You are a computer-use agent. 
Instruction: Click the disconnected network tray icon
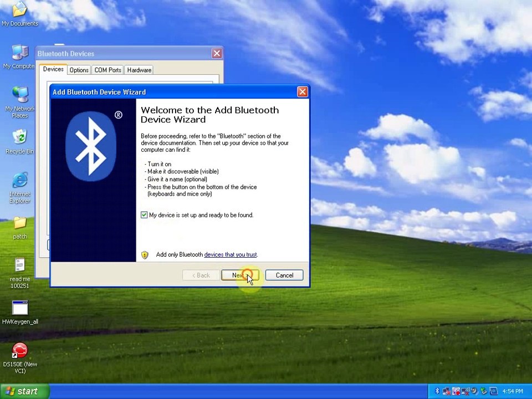click(447, 391)
